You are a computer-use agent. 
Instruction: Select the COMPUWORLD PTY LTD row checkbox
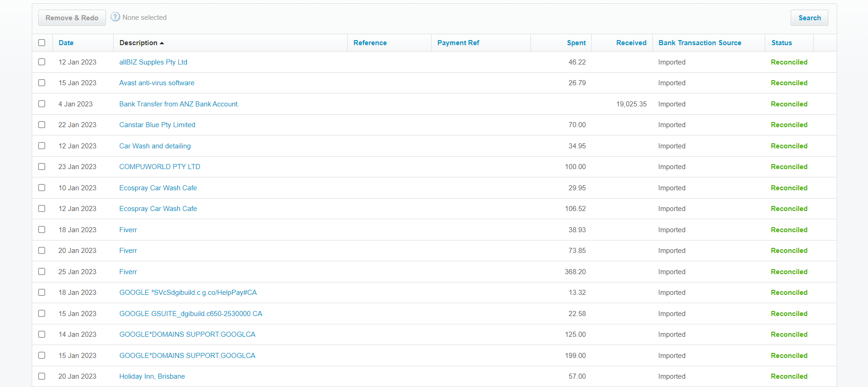point(42,167)
